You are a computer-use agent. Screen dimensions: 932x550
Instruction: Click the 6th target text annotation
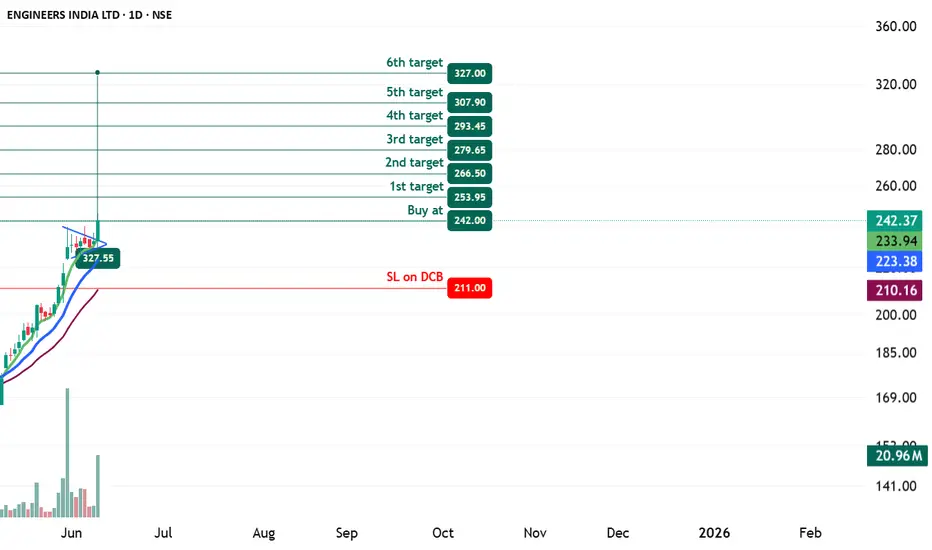(415, 62)
